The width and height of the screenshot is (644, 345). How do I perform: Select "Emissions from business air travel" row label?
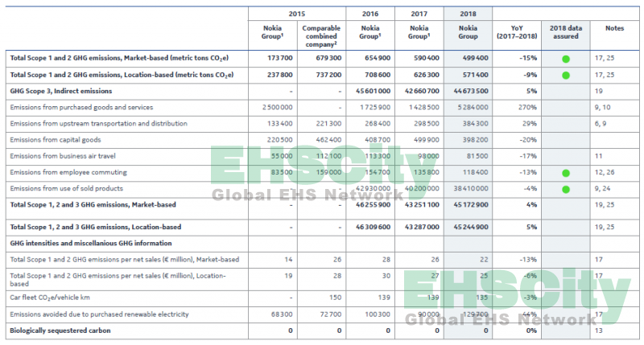68,155
